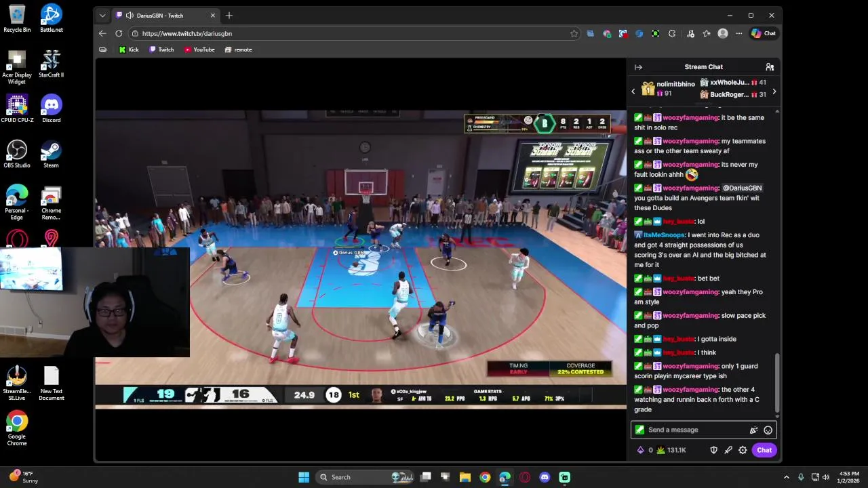Viewport: 868px width, 488px height.
Task: Open the YouTube bookmark
Action: click(x=199, y=49)
